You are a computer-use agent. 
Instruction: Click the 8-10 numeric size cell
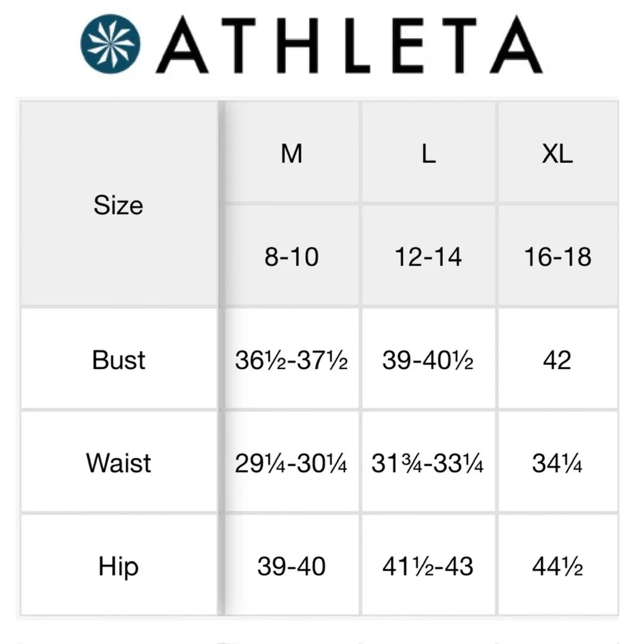(291, 257)
